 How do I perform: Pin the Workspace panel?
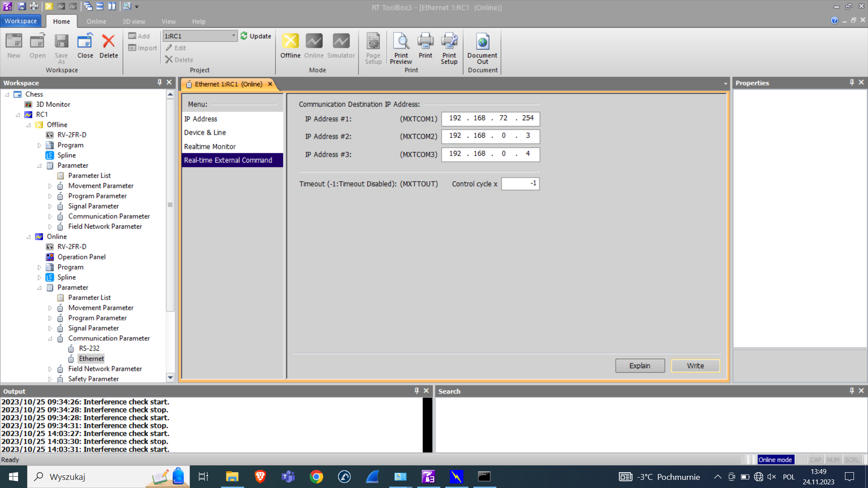(159, 82)
